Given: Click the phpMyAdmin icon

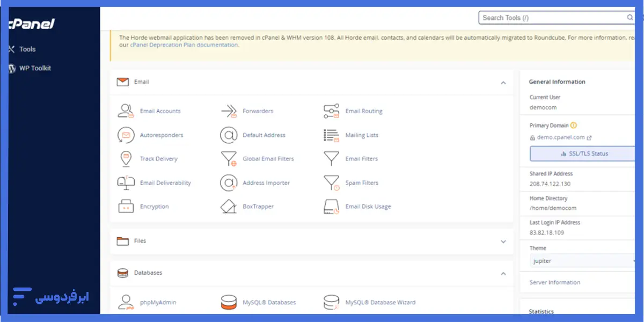Looking at the screenshot, I should pos(126,303).
